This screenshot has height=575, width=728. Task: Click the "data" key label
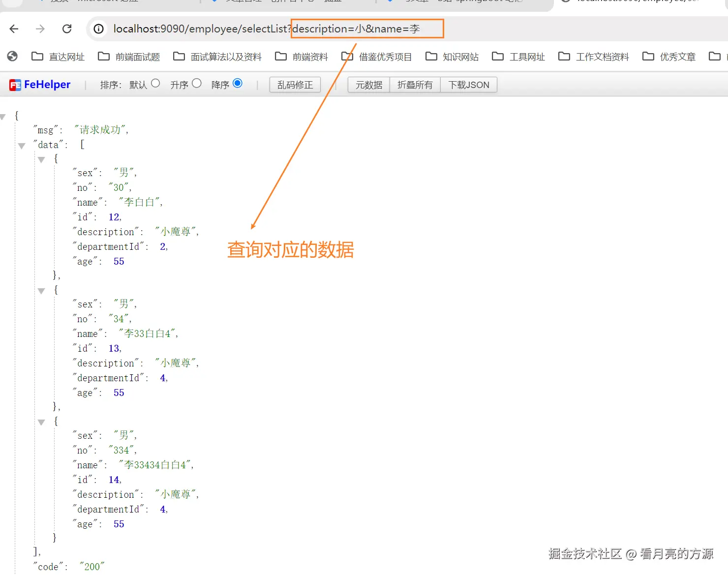pyautogui.click(x=49, y=145)
